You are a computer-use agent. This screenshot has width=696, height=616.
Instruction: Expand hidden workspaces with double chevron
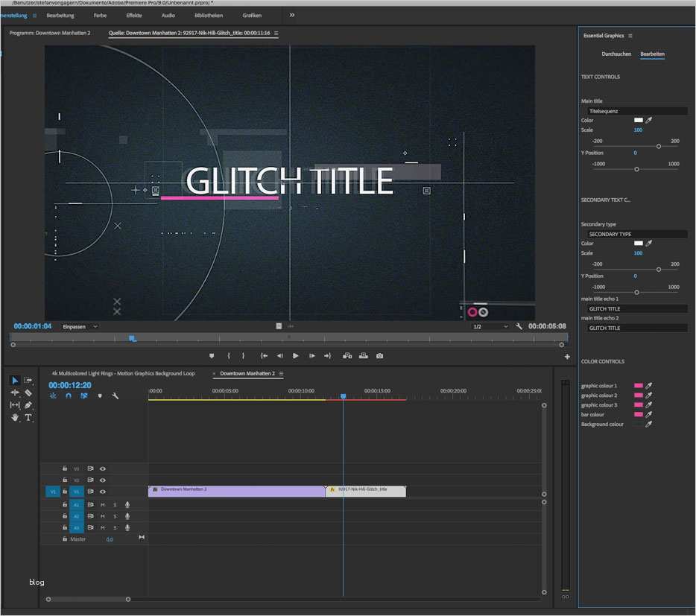pyautogui.click(x=291, y=15)
